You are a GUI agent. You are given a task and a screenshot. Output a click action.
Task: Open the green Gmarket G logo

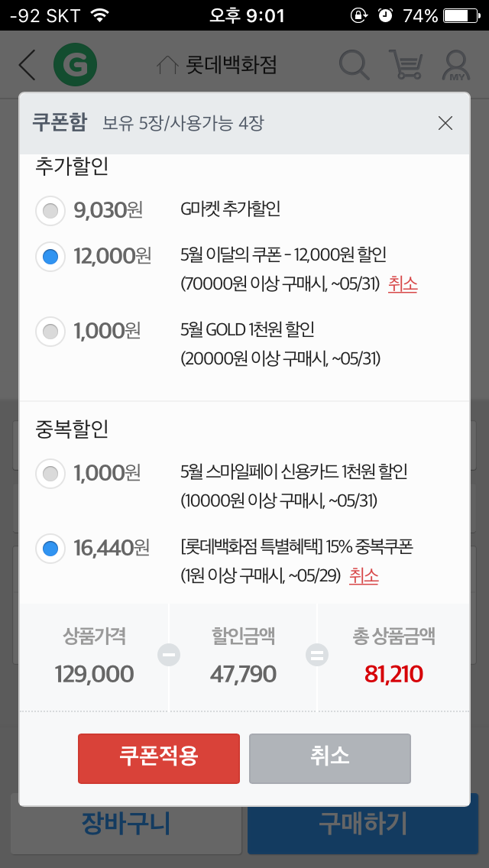click(x=75, y=65)
